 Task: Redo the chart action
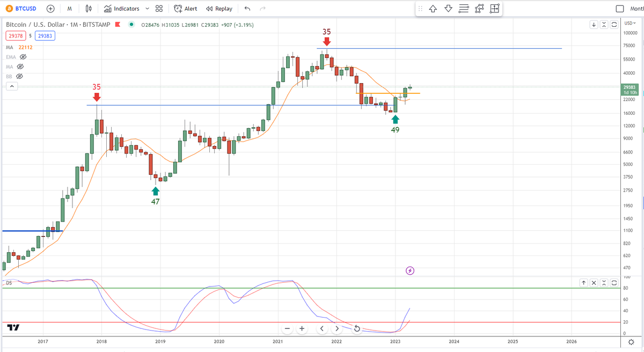tap(262, 9)
